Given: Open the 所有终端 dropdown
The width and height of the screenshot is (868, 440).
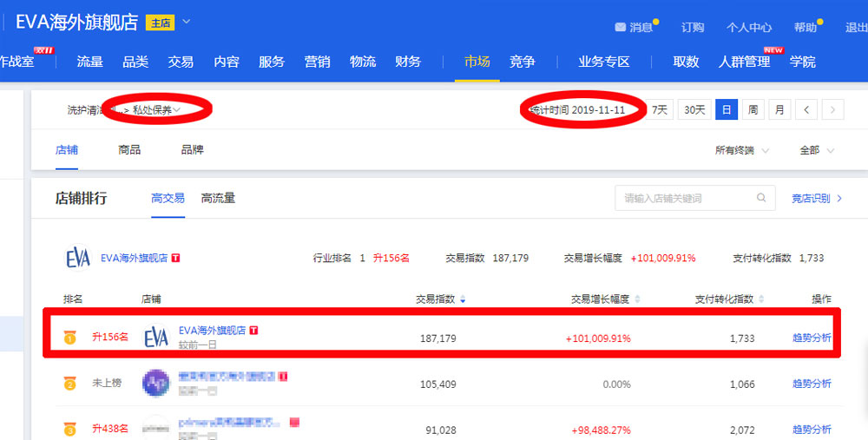Looking at the screenshot, I should 742,150.
